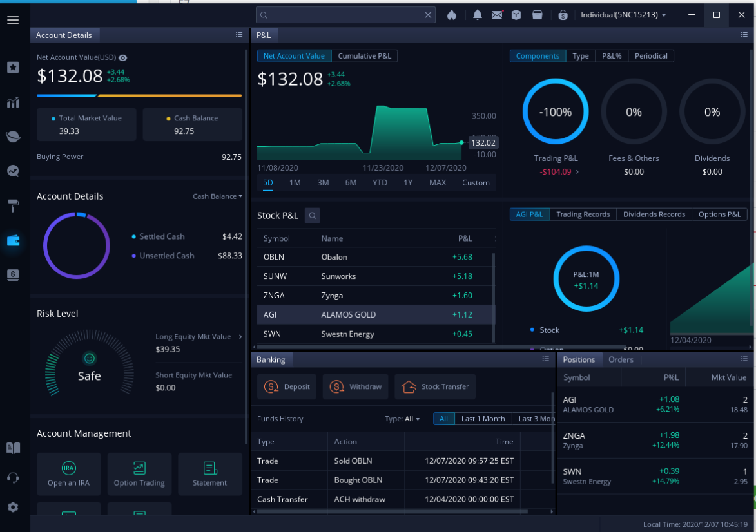The image size is (756, 532).
Task: Select the 1M chart time range
Action: pyautogui.click(x=295, y=183)
